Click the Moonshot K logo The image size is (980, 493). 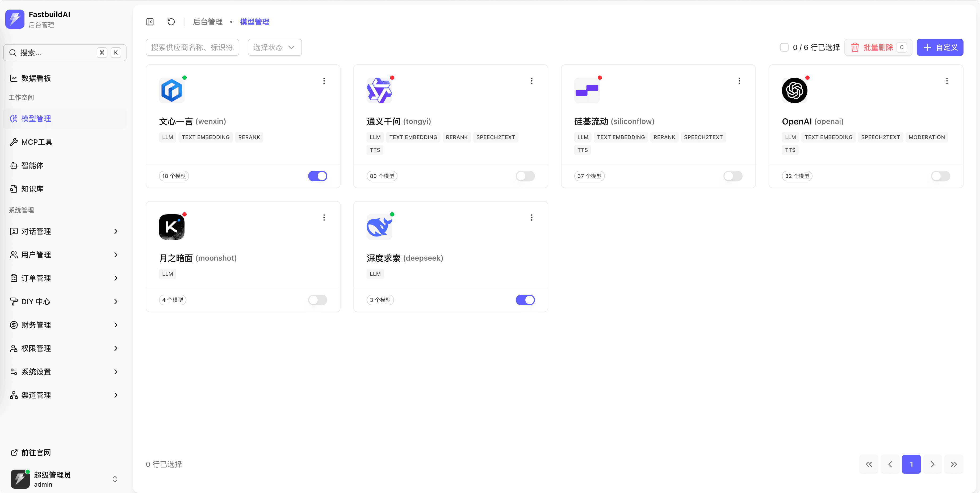171,227
